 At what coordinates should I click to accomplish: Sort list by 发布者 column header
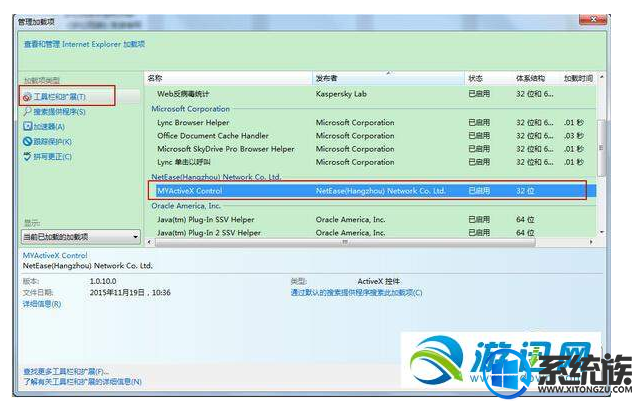[389, 78]
